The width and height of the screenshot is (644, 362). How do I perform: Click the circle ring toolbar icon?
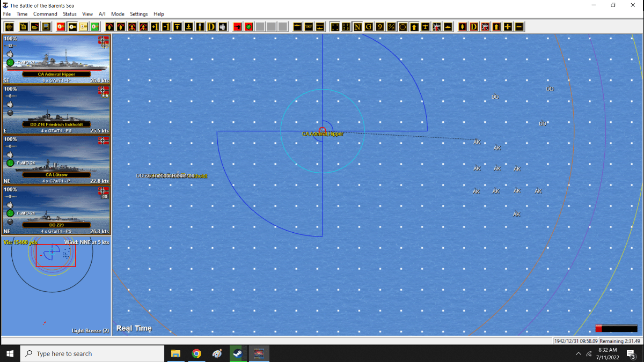402,27
